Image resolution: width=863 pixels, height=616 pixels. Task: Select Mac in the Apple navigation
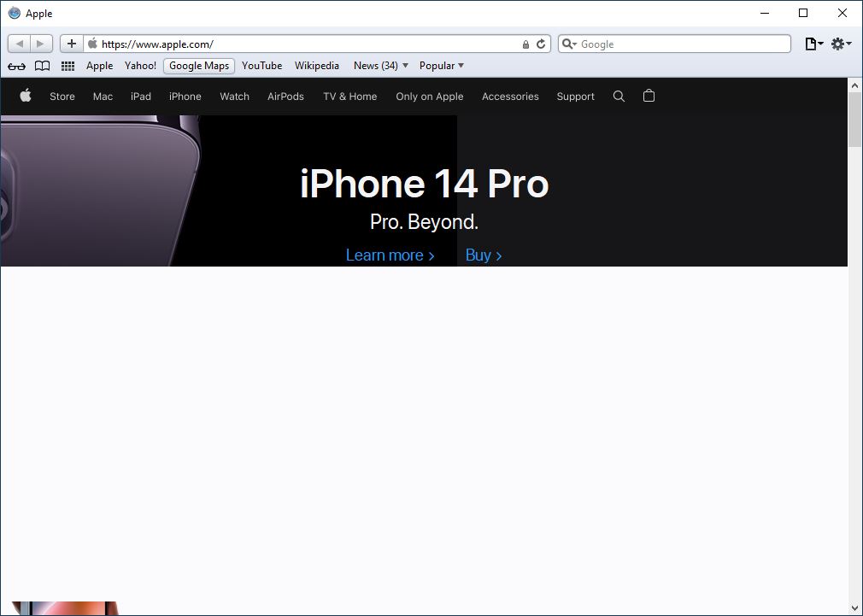click(103, 97)
